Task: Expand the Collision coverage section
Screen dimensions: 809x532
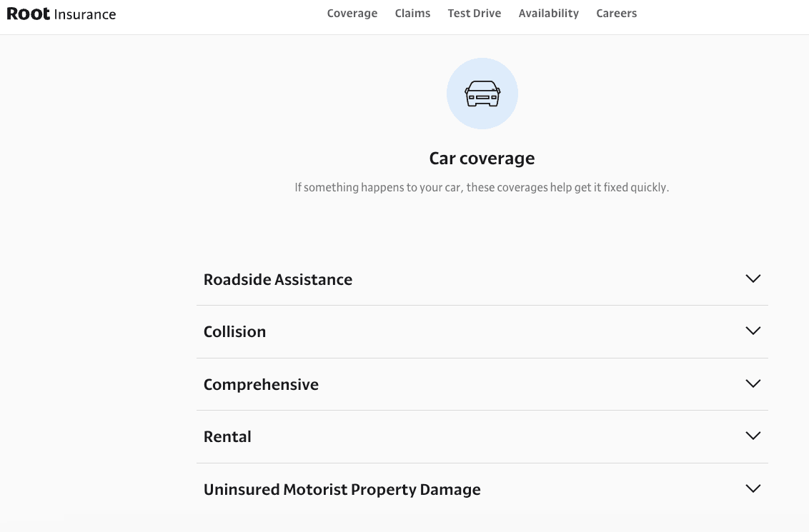Action: click(482, 331)
